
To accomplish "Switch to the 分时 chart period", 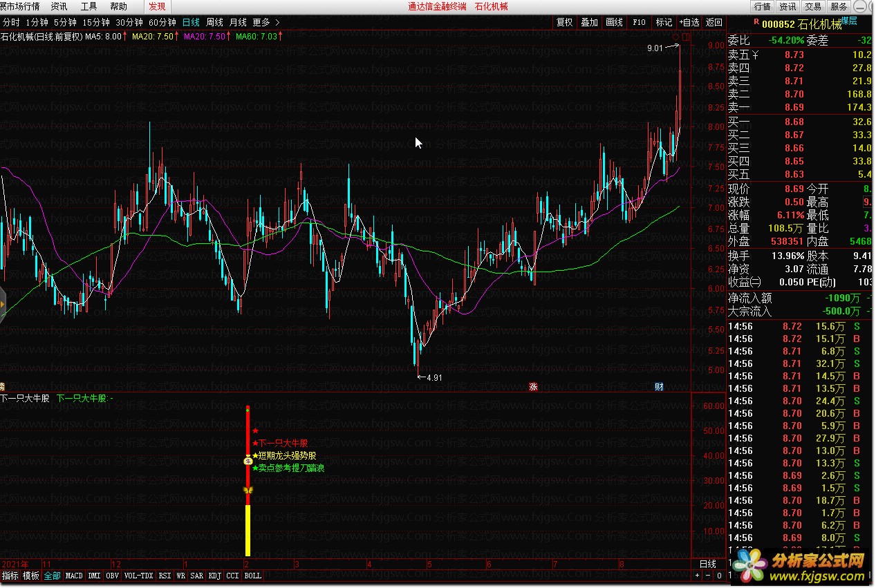I will coord(12,22).
